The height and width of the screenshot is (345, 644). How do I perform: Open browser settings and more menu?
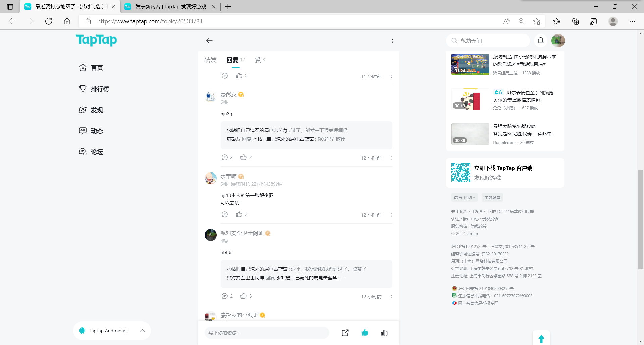pos(632,21)
